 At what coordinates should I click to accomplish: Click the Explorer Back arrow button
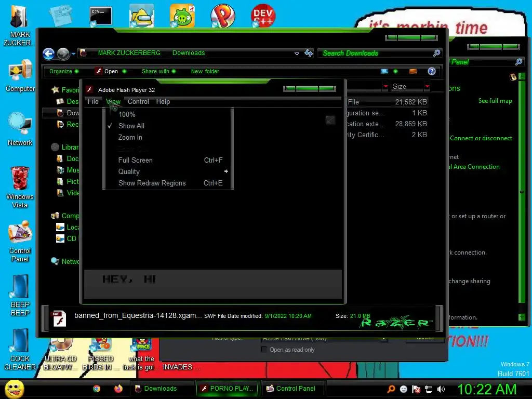[48, 54]
